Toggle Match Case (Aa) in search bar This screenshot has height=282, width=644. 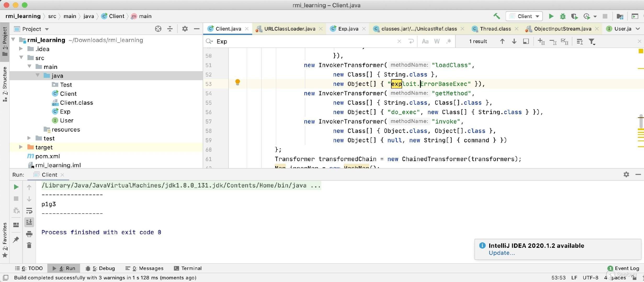coord(425,41)
